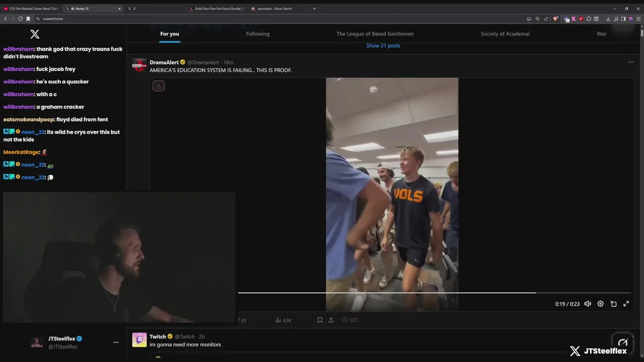Click the red extension icon in toolbar

click(x=581, y=19)
